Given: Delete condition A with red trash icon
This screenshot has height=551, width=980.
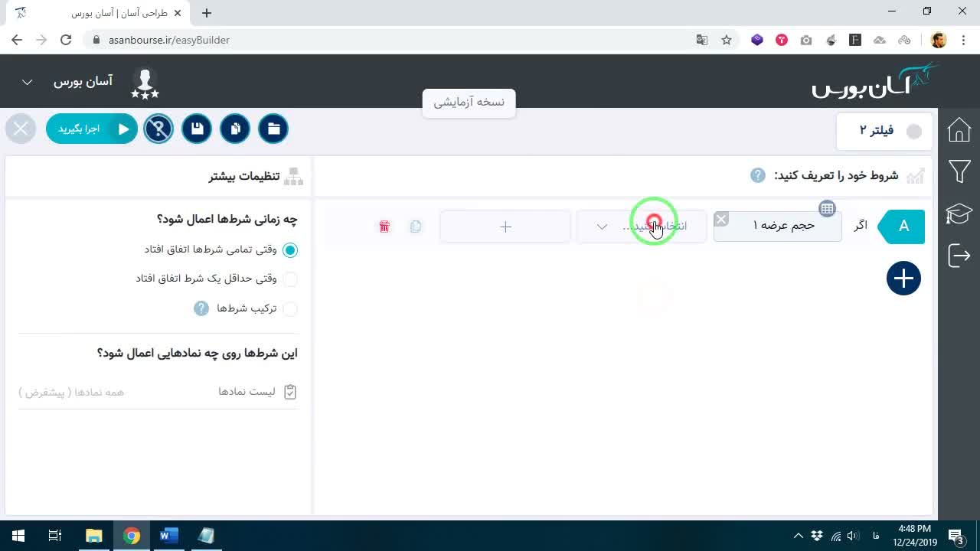Looking at the screenshot, I should tap(384, 227).
